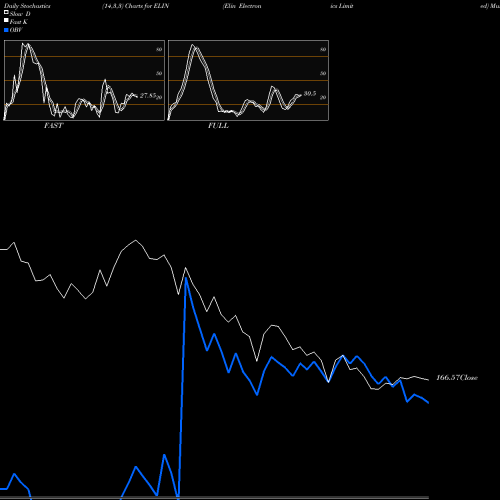The height and width of the screenshot is (500, 500).
Task: Select the 'Daily Stochastics' title text
Action: click(27, 6)
